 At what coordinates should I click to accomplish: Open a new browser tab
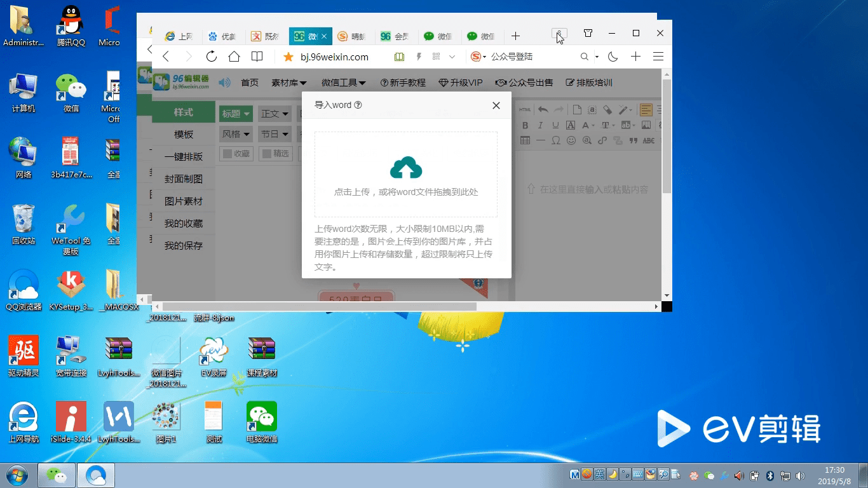pos(515,36)
